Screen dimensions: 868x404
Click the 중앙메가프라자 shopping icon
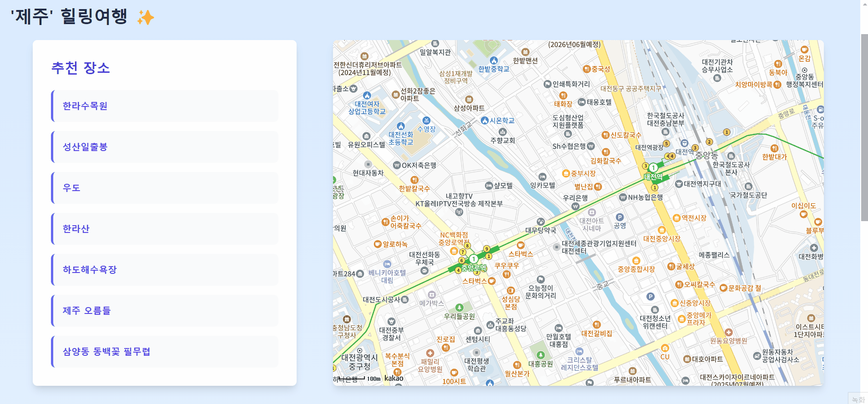point(681,319)
